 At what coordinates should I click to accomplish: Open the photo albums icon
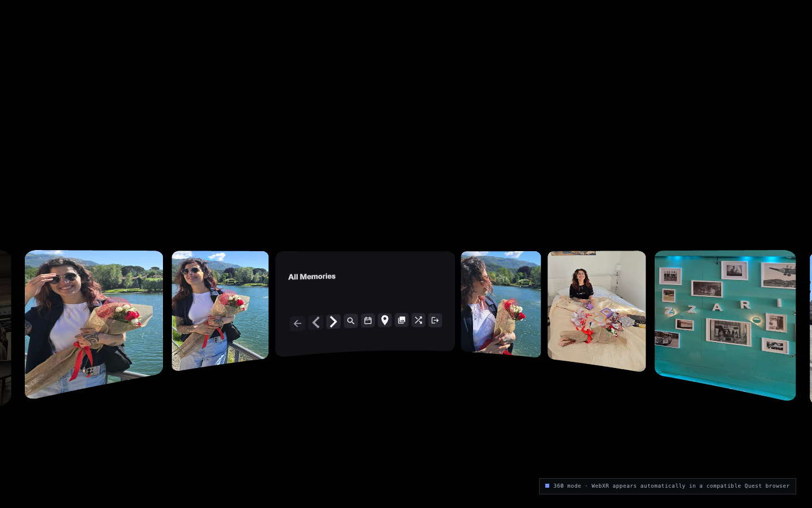coord(401,320)
